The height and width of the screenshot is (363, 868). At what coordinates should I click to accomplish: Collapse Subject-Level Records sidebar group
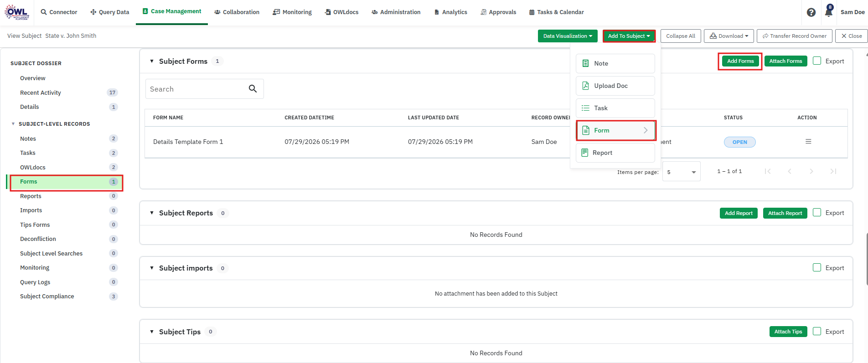click(x=13, y=124)
